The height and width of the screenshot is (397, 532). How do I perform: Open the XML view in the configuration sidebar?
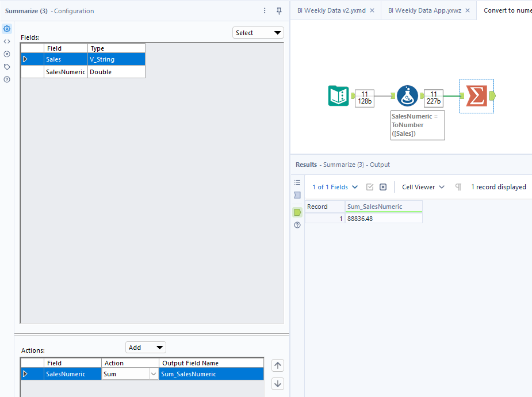pyautogui.click(x=7, y=41)
